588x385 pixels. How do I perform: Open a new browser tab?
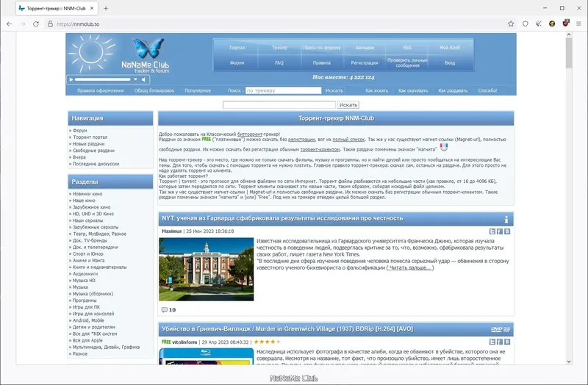point(106,8)
